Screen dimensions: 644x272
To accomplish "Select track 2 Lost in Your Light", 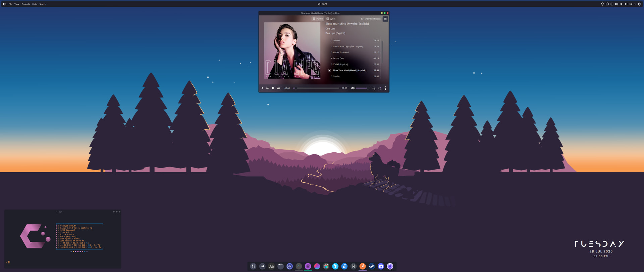I will coord(355,46).
